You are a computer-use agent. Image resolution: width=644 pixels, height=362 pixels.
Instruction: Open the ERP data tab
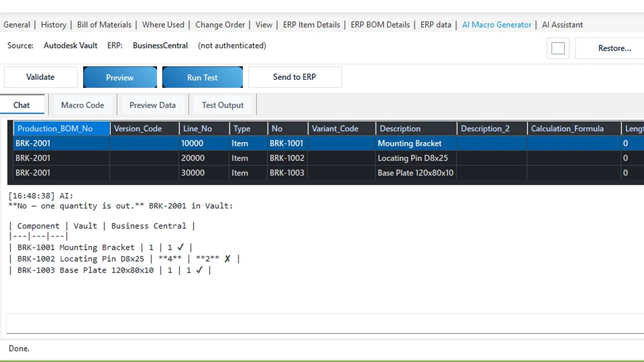coord(436,25)
